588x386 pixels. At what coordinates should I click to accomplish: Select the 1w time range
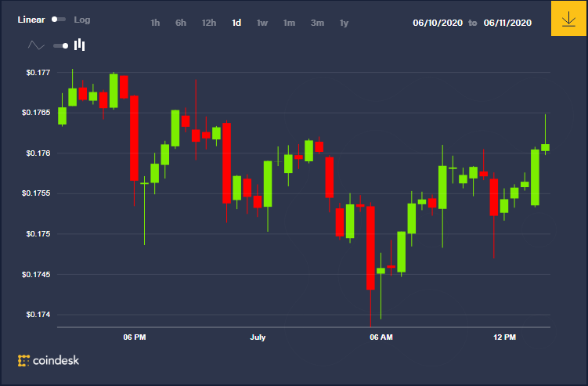262,23
